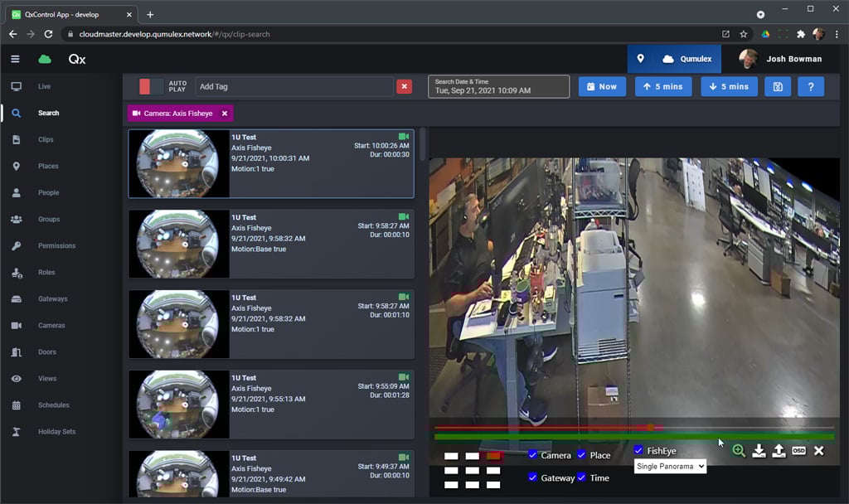This screenshot has height=504, width=849.
Task: Open the hamburger navigation menu
Action: (14, 59)
